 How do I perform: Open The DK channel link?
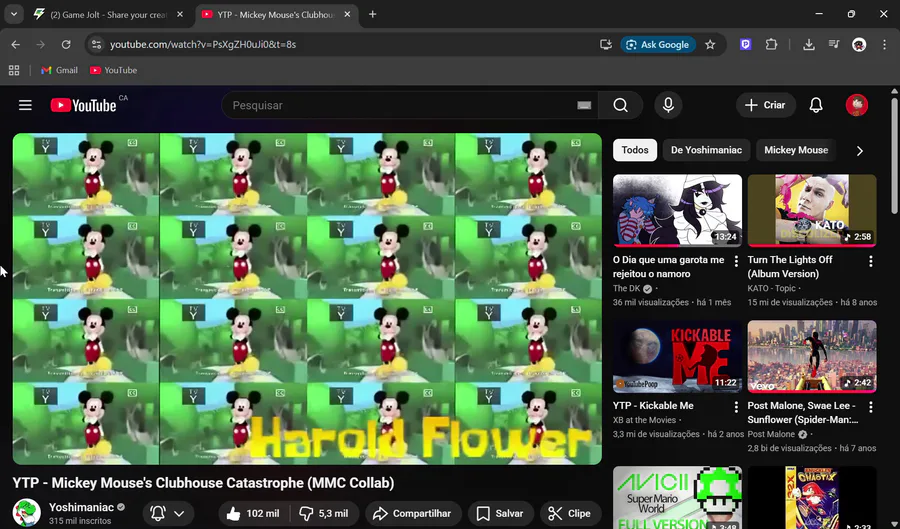626,289
